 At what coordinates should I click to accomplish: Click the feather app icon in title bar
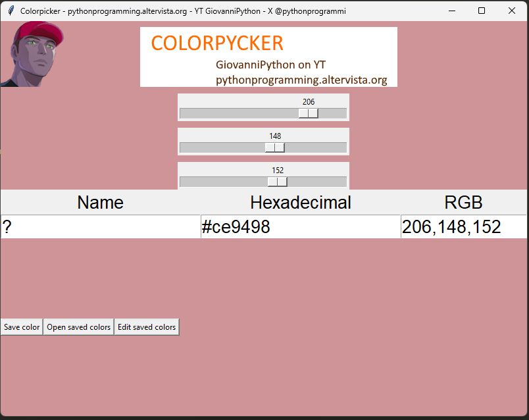click(11, 11)
